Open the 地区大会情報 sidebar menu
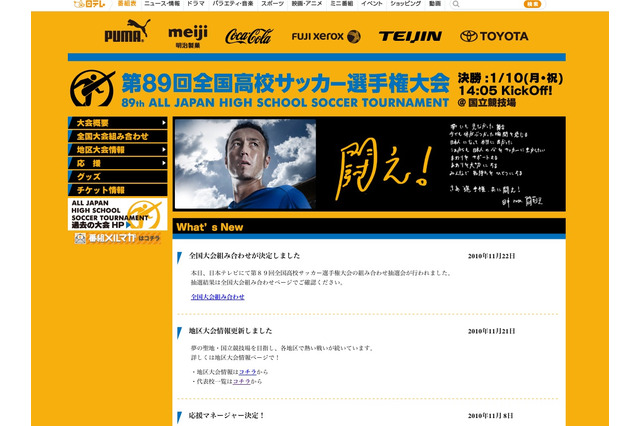The height and width of the screenshot is (426, 640). click(118, 150)
